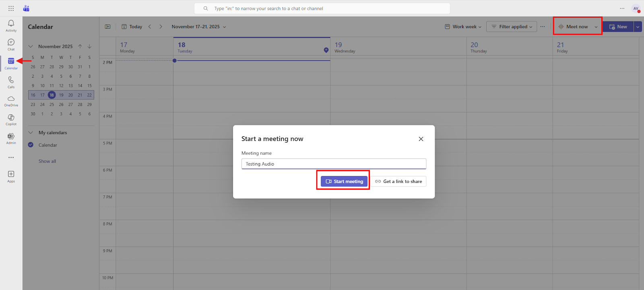644x290 pixels.
Task: Open the Activity feed icon
Action: click(x=11, y=25)
